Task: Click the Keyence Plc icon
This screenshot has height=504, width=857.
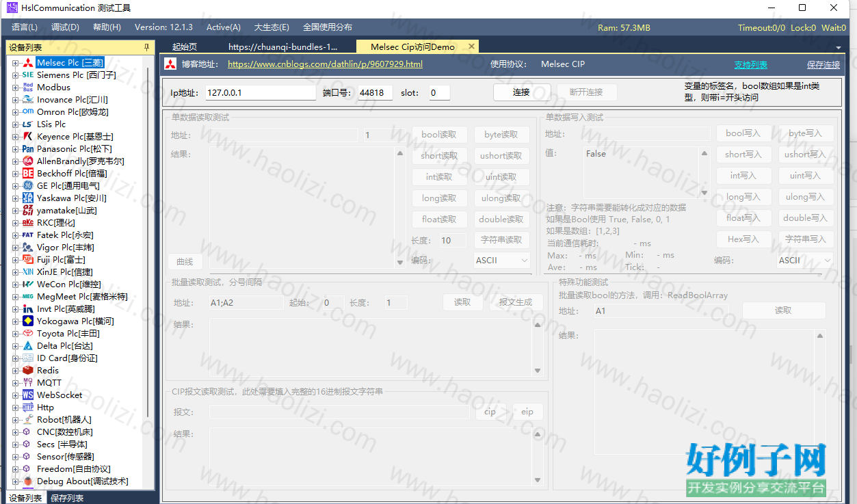Action: (x=28, y=137)
